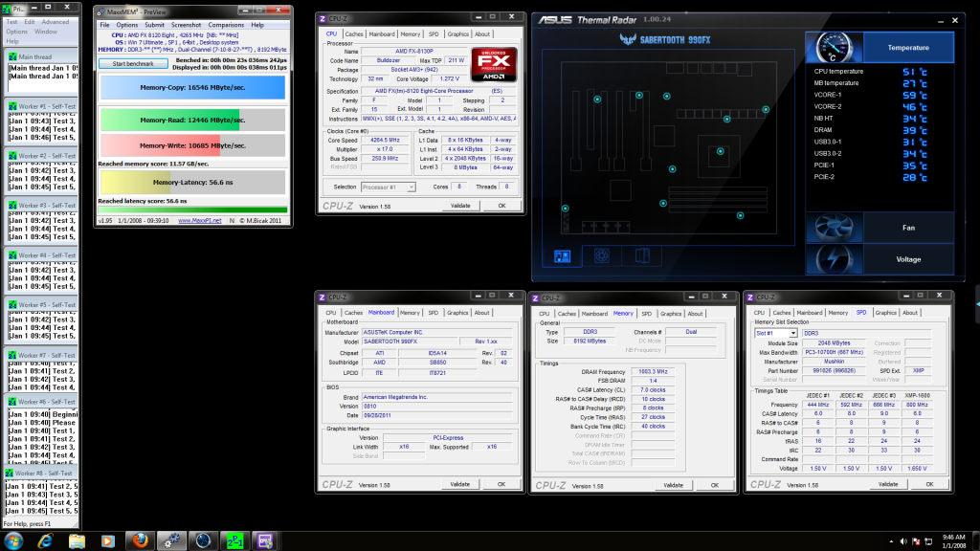Open Prime95 green taskbar icon
Screen dimensions: 980x551
pyautogui.click(x=234, y=540)
